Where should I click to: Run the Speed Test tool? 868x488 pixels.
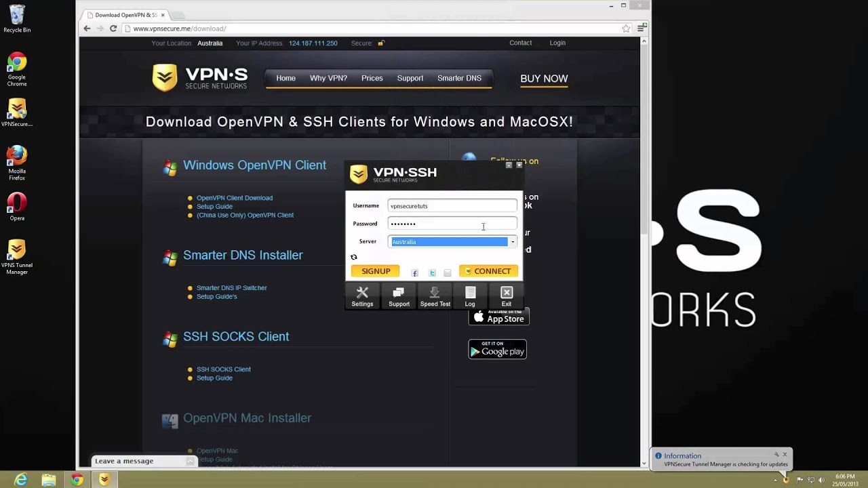click(x=435, y=296)
